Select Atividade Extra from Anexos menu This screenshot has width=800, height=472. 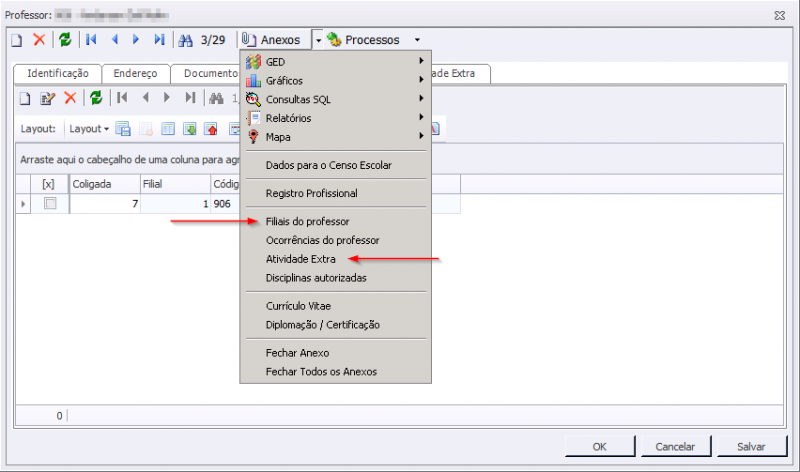pos(301,258)
